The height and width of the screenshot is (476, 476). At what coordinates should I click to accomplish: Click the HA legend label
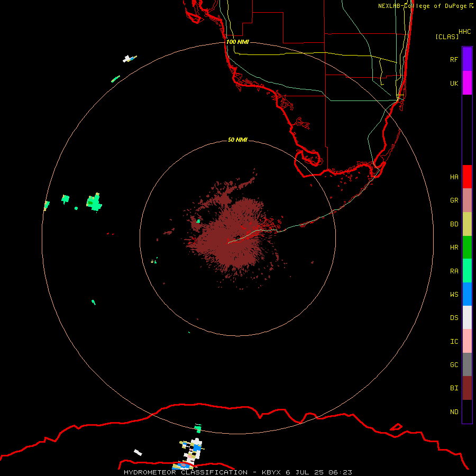[x=454, y=177]
